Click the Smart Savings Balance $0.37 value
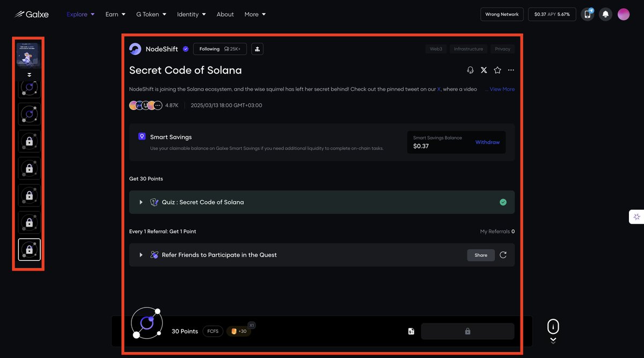Screen dimensions: 644x358 click(421, 146)
